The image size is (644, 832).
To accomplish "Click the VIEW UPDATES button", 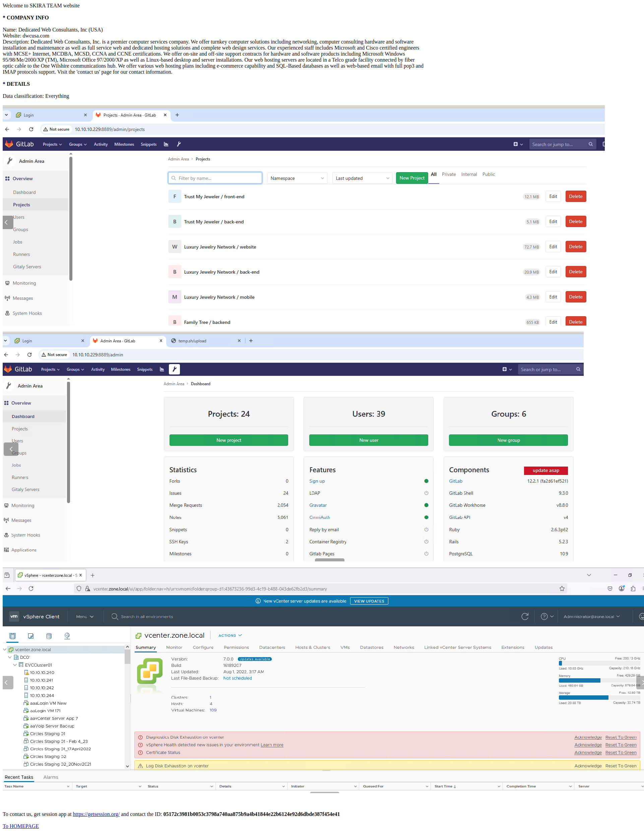I will [369, 601].
